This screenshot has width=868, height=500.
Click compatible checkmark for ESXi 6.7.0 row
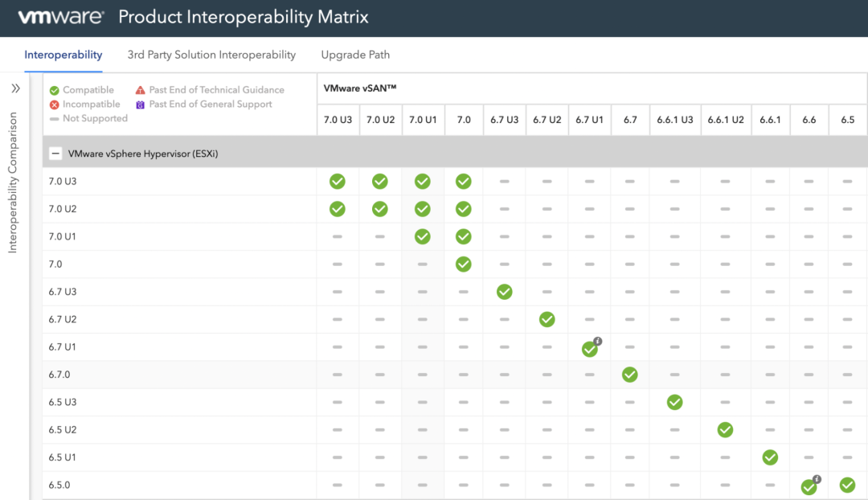pyautogui.click(x=629, y=375)
